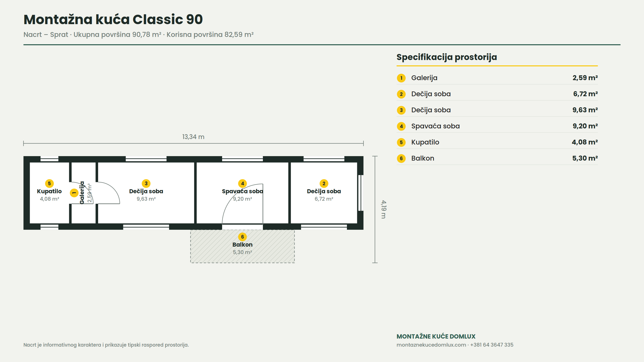The height and width of the screenshot is (362, 644).
Task: Click the 'Spavaća soba' label in the specification list
Action: (435, 126)
